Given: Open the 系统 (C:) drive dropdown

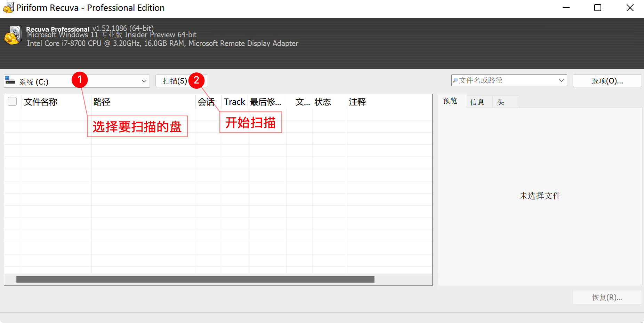Looking at the screenshot, I should [x=77, y=81].
